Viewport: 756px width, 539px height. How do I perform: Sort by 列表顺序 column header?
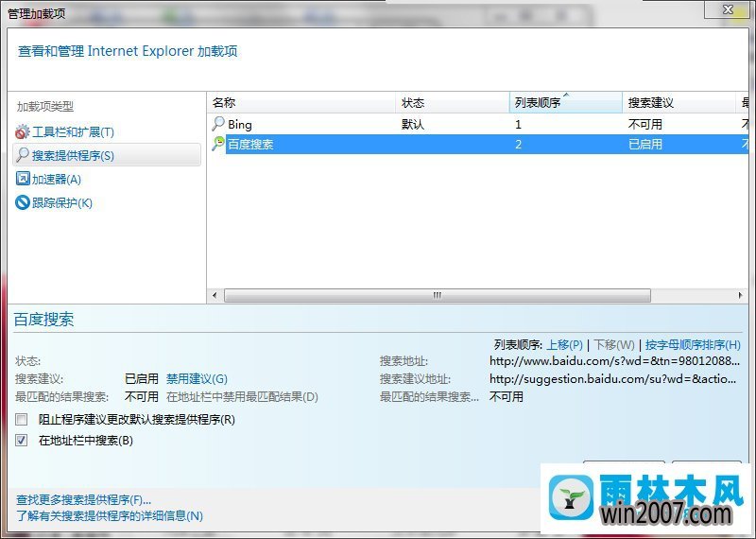click(565, 102)
